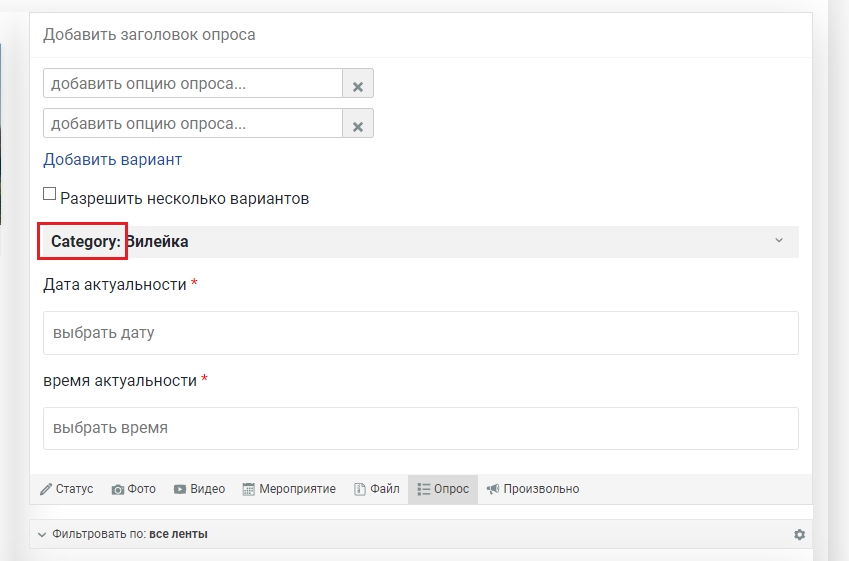
Task: Click the Добавить вариант link
Action: (112, 160)
